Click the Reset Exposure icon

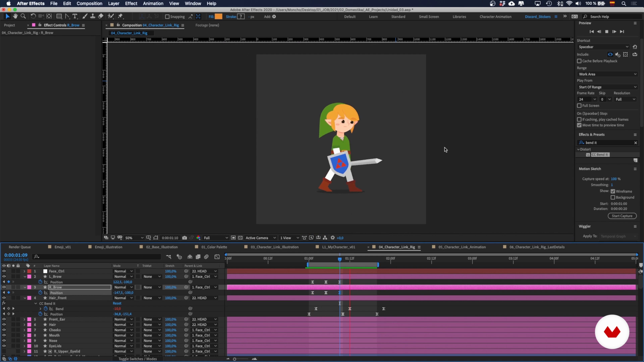[333, 238]
